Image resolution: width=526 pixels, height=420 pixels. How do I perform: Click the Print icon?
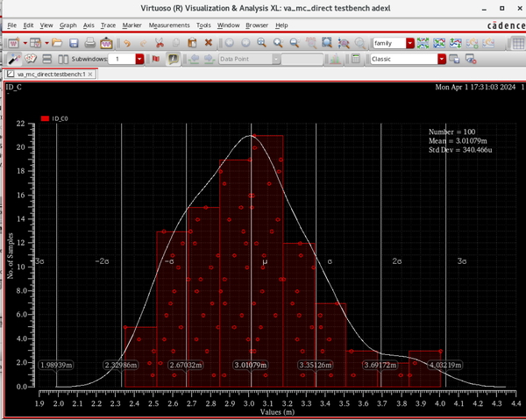tap(90, 43)
